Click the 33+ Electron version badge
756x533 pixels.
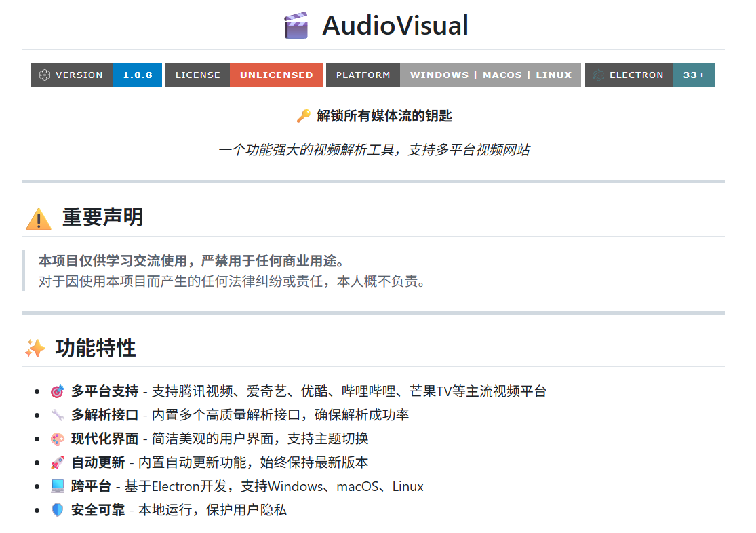tap(694, 75)
